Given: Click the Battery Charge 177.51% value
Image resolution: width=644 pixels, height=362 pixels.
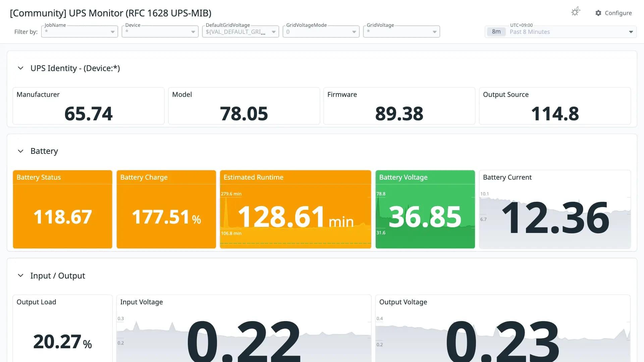Looking at the screenshot, I should pos(166,217).
